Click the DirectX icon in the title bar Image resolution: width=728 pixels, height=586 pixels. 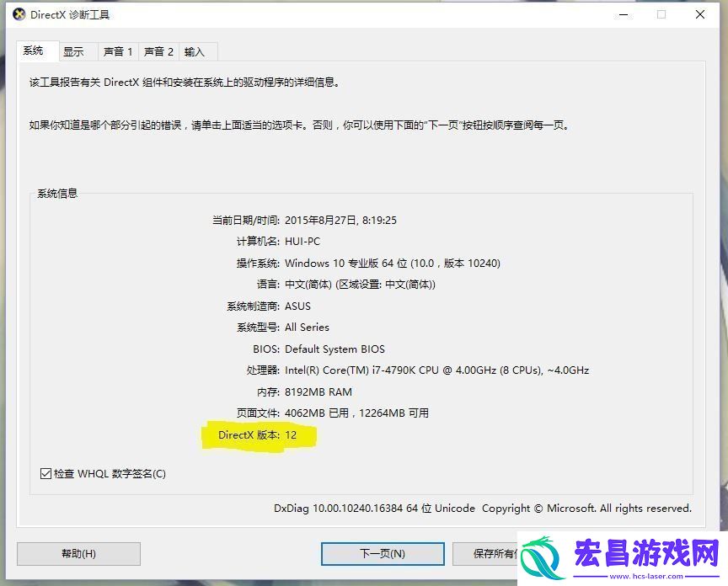[19, 15]
